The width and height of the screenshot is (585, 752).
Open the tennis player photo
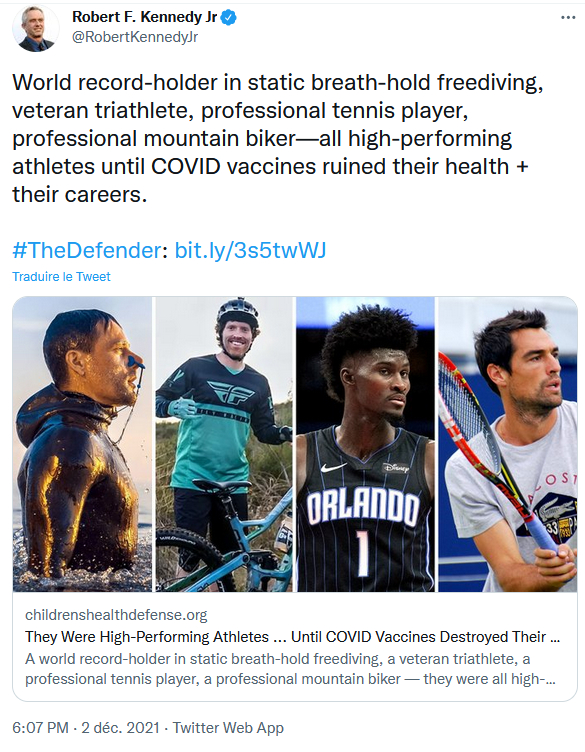(x=508, y=444)
